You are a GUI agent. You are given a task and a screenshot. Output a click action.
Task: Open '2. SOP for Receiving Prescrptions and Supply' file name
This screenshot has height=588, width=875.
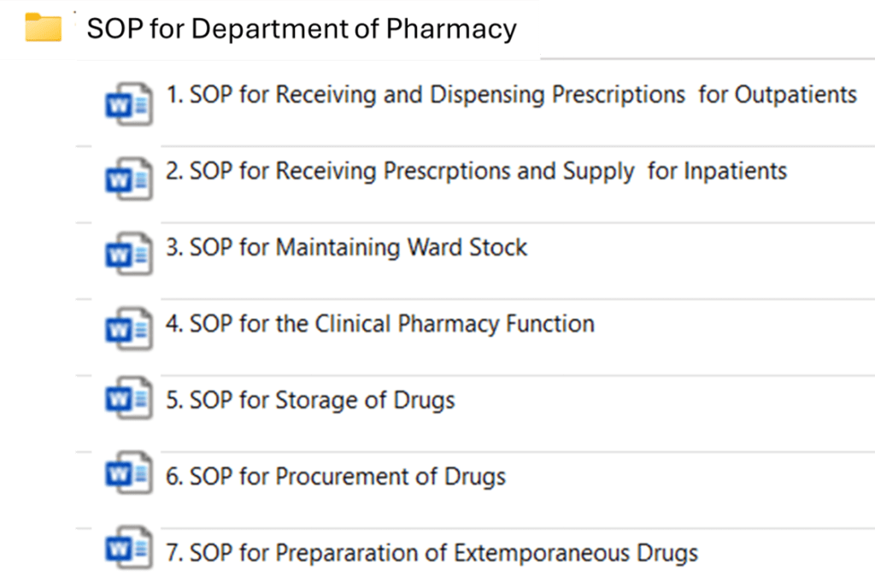point(476,171)
